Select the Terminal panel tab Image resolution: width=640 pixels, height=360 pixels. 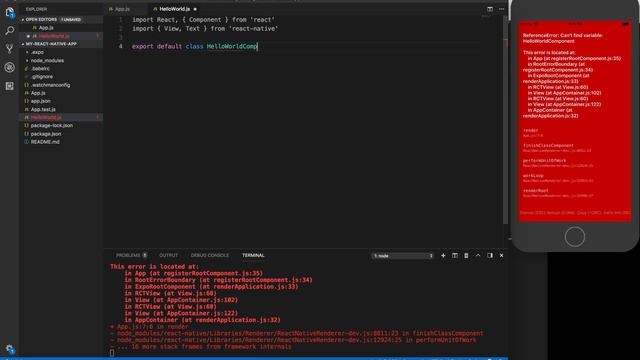253,256
